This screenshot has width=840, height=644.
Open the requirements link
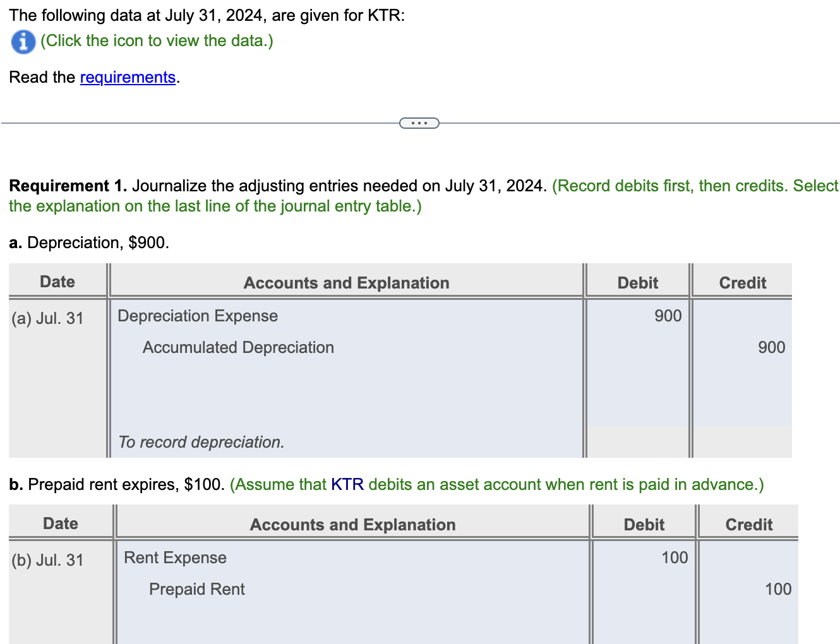click(128, 77)
